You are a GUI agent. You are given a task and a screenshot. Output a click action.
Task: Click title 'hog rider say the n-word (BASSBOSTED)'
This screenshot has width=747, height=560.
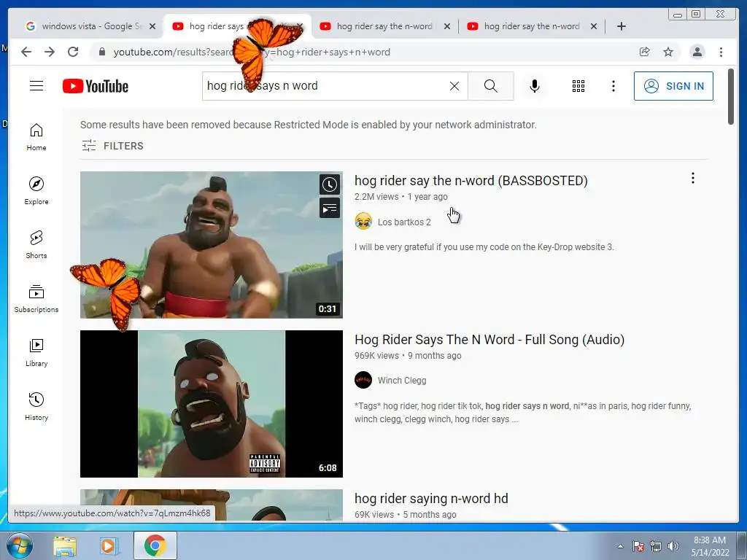471,181
